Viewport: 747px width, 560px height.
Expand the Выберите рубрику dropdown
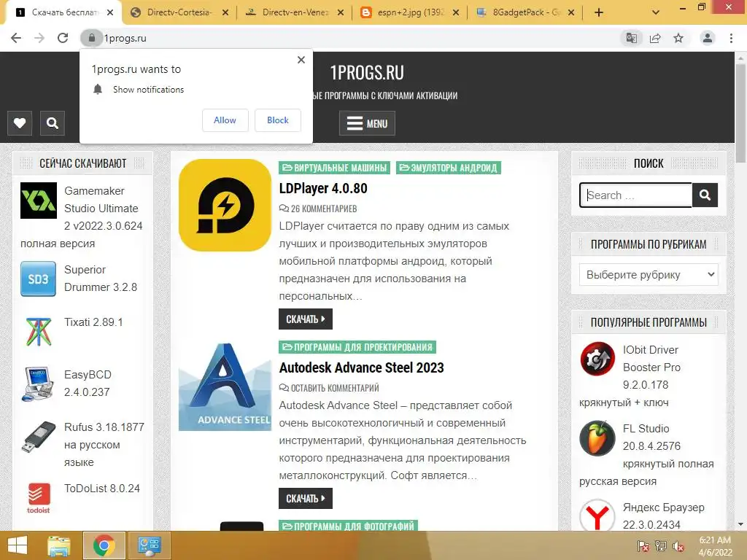click(x=649, y=275)
